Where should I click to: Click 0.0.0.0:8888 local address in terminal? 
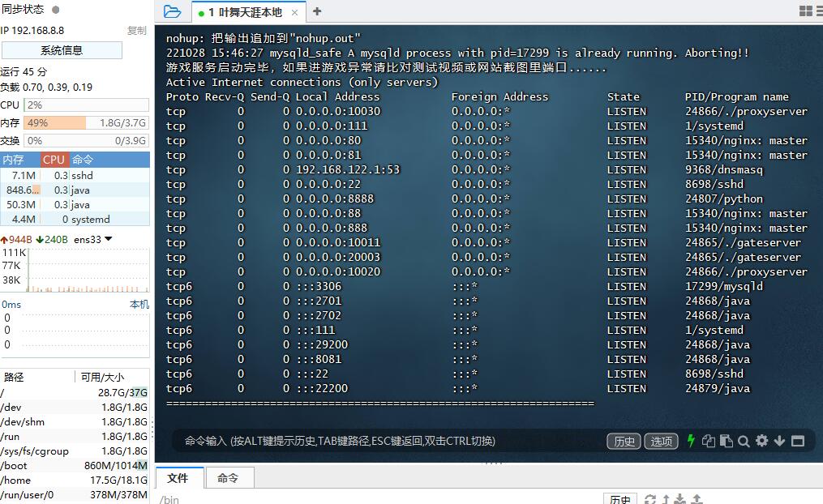pyautogui.click(x=335, y=199)
